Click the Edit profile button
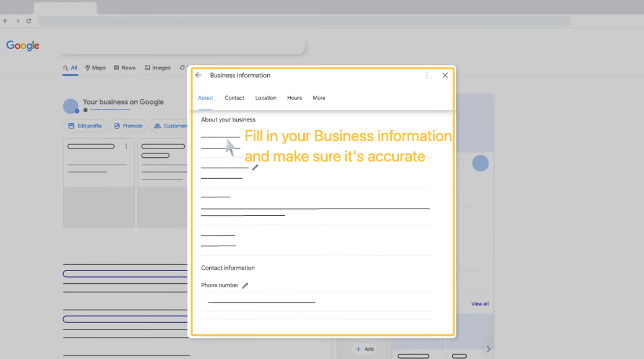This screenshot has height=359, width=644. pos(85,126)
